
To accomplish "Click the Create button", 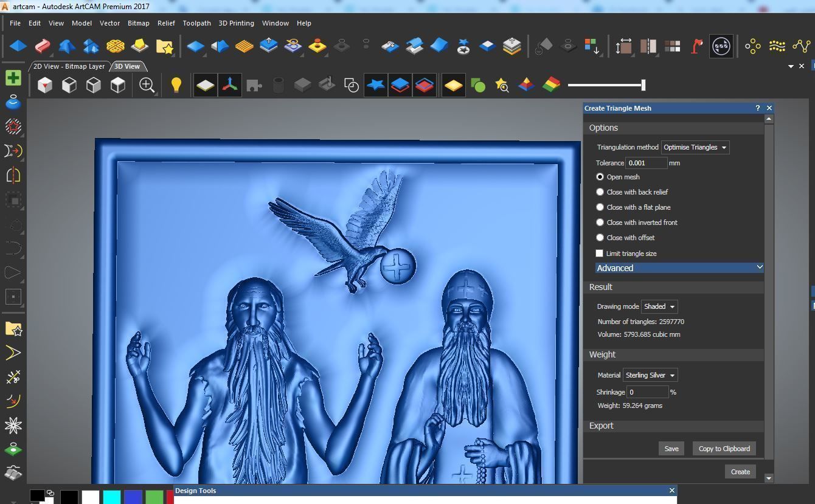I will (x=740, y=472).
